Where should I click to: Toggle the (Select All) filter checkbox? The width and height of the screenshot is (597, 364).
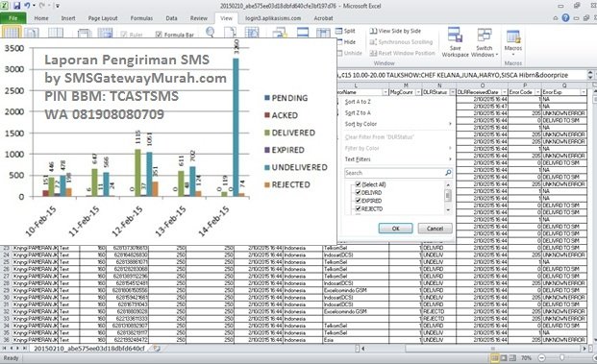(x=358, y=184)
